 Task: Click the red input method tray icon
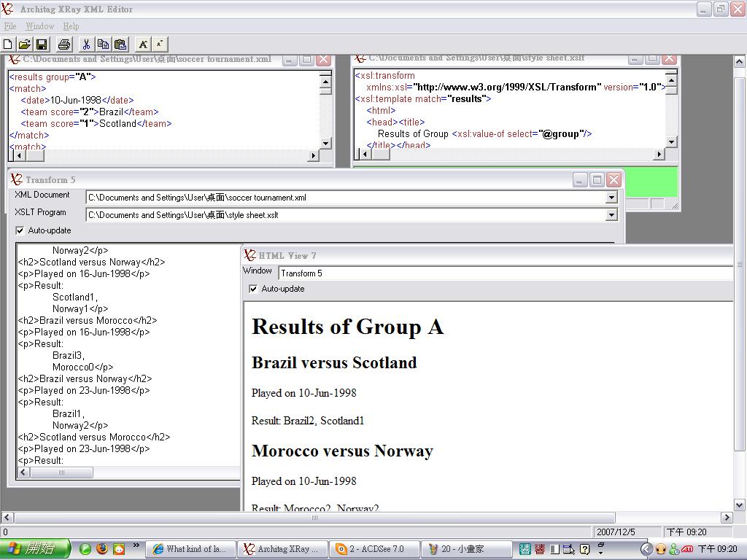click(540, 549)
